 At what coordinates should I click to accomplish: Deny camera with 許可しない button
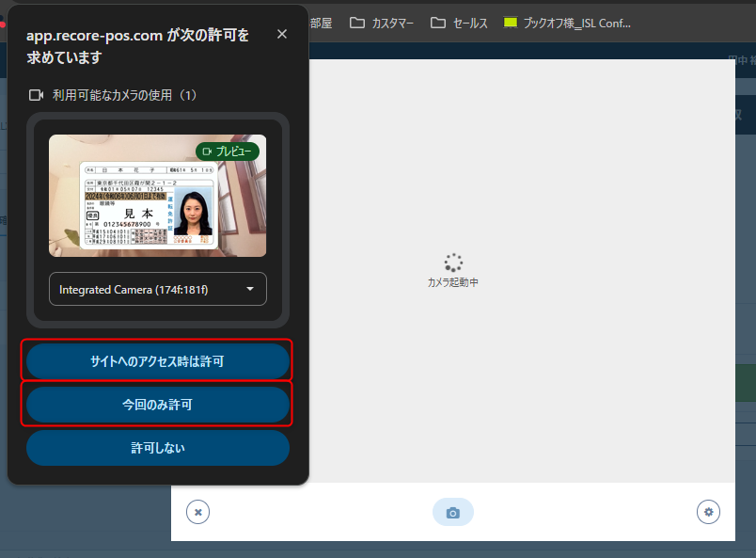pos(158,448)
